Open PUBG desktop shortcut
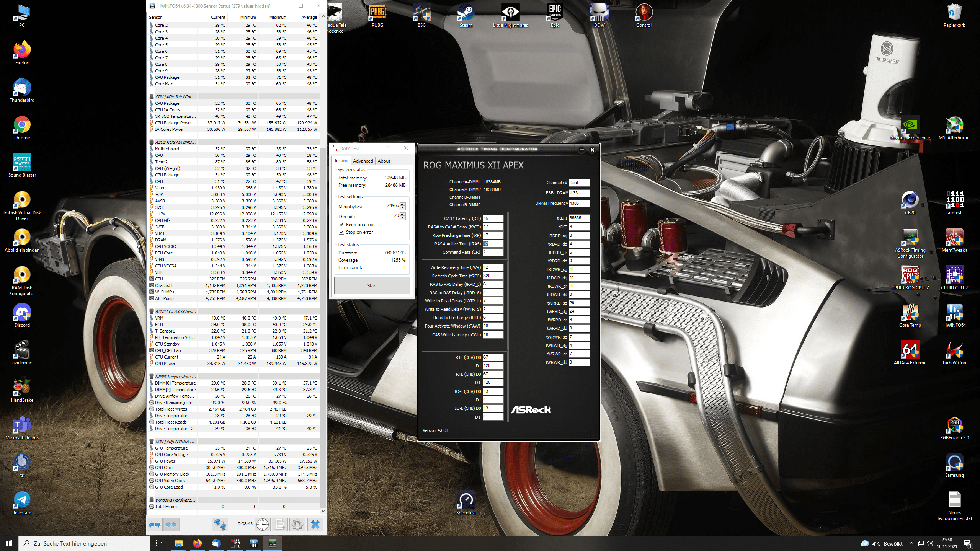 tap(377, 15)
